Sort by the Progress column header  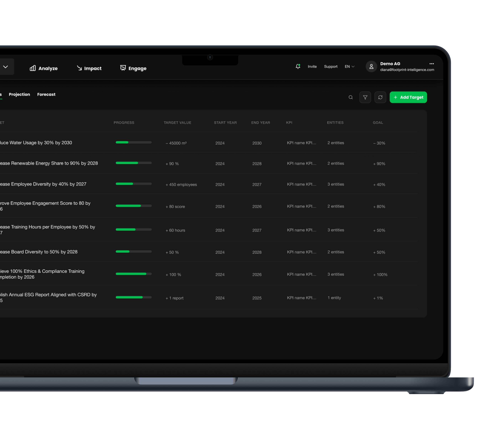point(124,123)
